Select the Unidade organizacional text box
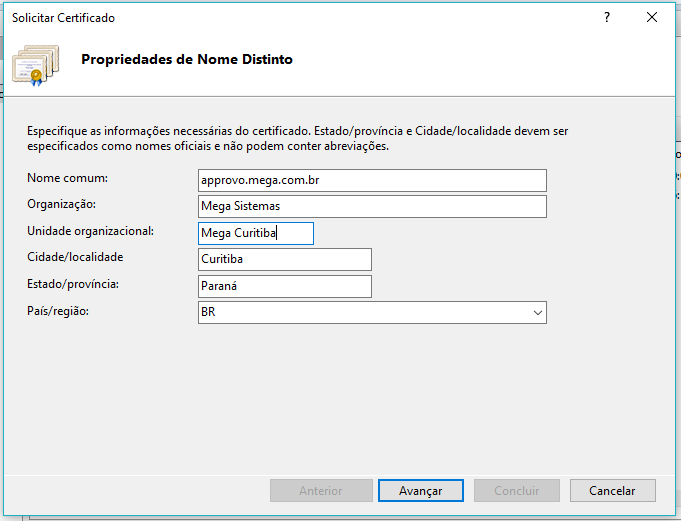The width and height of the screenshot is (681, 521). pyautogui.click(x=256, y=233)
